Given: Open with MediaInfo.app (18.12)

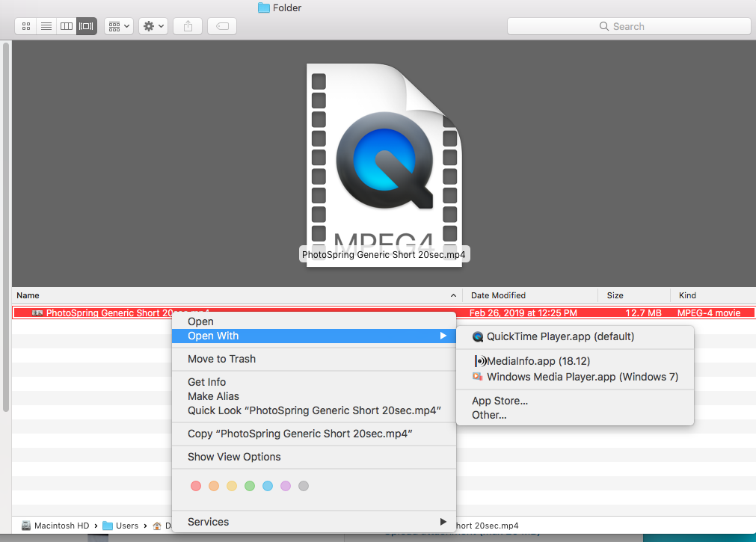Looking at the screenshot, I should [x=575, y=361].
